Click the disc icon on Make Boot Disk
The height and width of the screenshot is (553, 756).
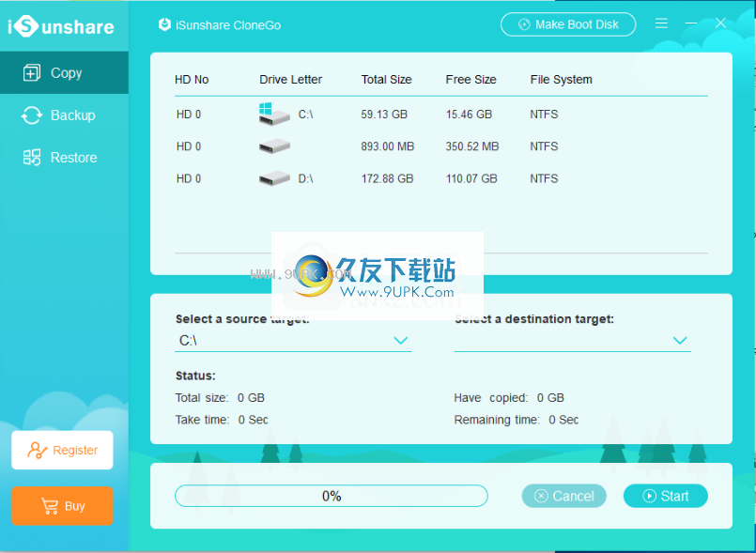coord(524,24)
